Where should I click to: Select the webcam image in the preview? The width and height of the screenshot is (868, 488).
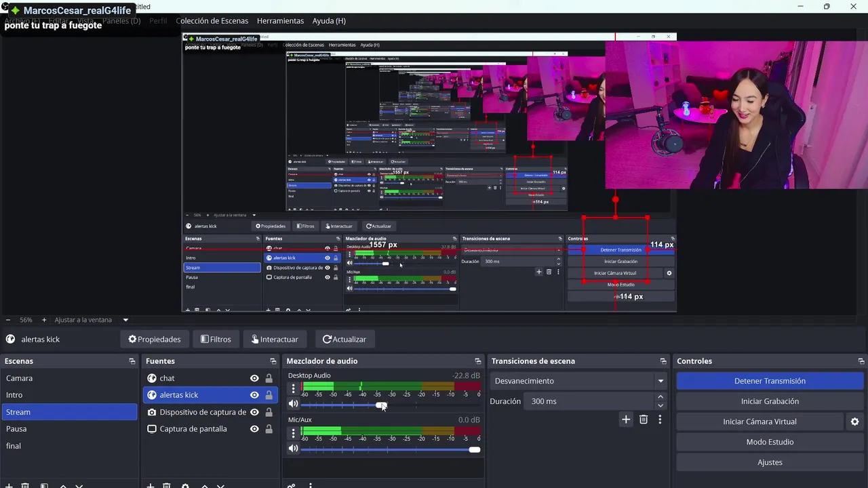pyautogui.click(x=736, y=115)
